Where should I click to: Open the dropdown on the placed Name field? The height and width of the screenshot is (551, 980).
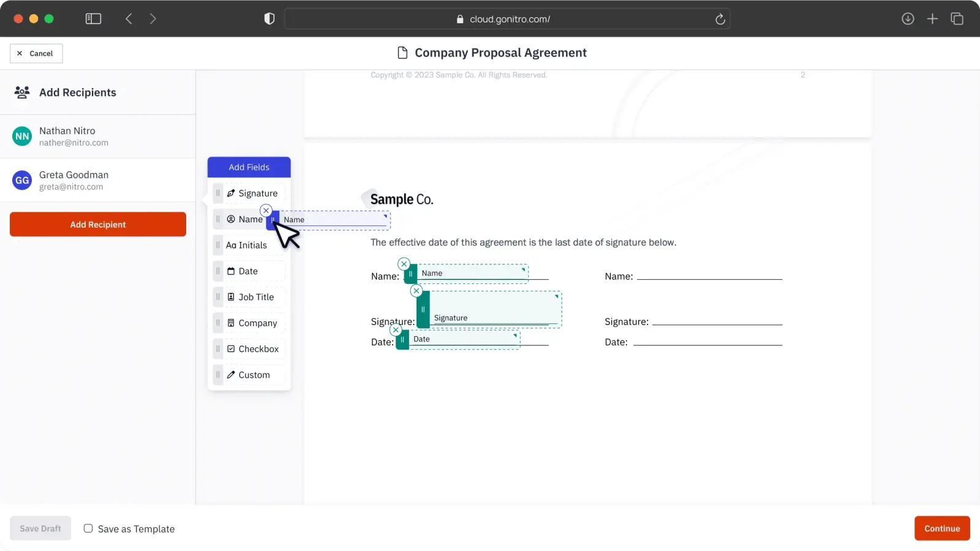(x=524, y=270)
